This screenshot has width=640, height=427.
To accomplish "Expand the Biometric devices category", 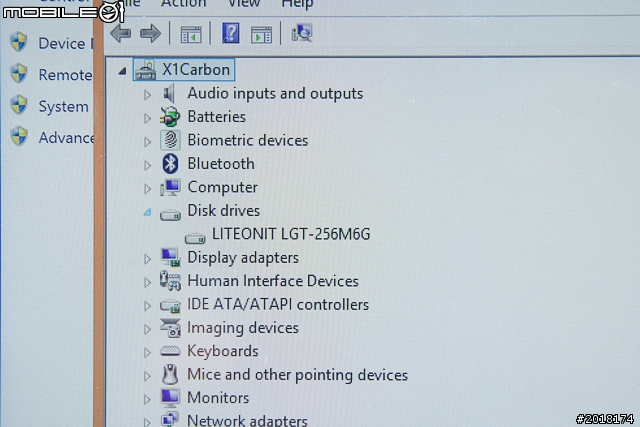I will (x=147, y=142).
